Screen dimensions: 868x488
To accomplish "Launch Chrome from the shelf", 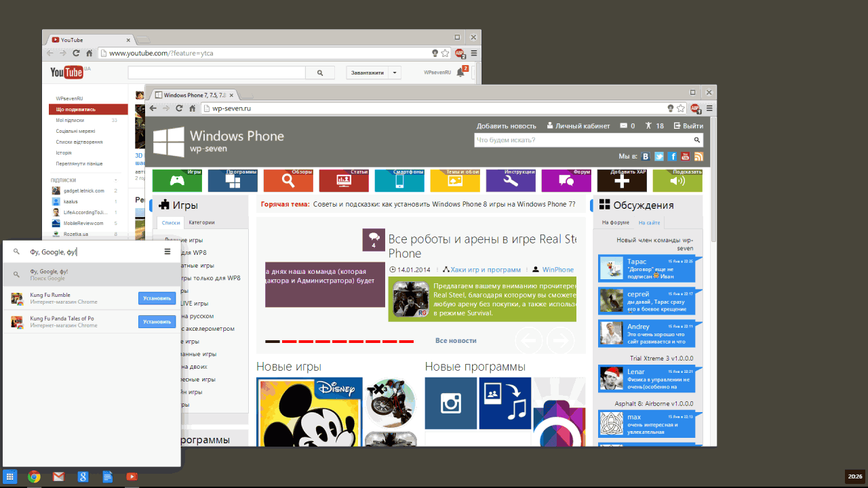I will point(34,476).
